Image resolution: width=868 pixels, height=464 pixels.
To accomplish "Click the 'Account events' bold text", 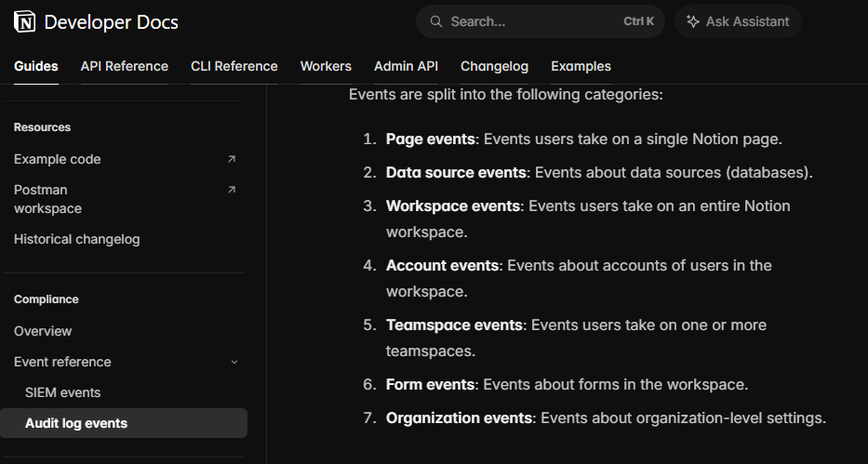I will pyautogui.click(x=442, y=265).
